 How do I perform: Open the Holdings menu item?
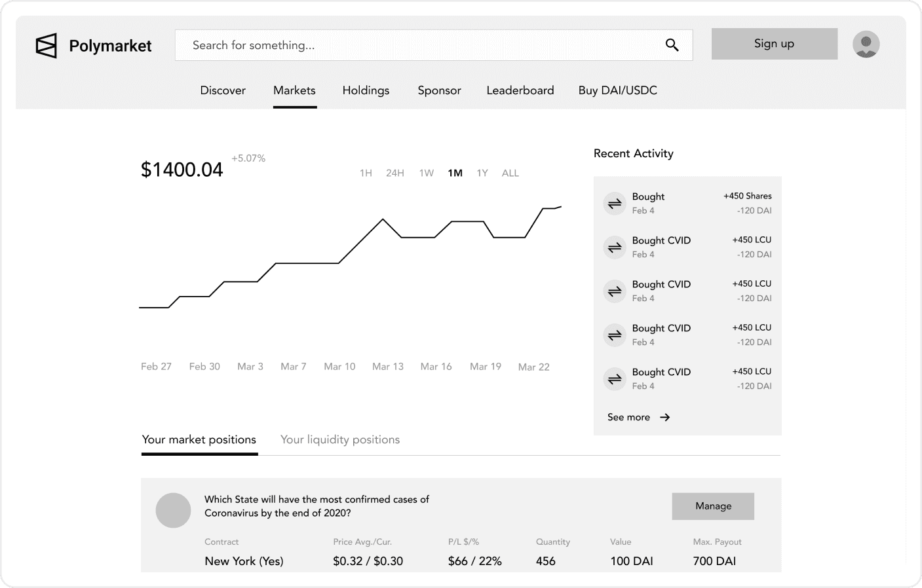pyautogui.click(x=366, y=90)
